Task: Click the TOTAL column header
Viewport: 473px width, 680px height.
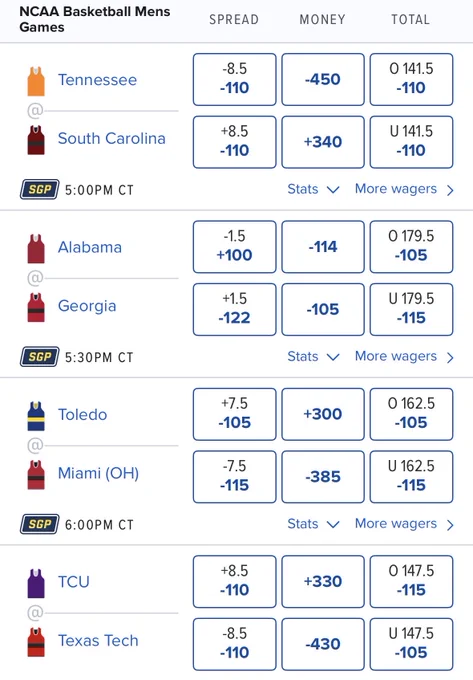Action: [411, 20]
